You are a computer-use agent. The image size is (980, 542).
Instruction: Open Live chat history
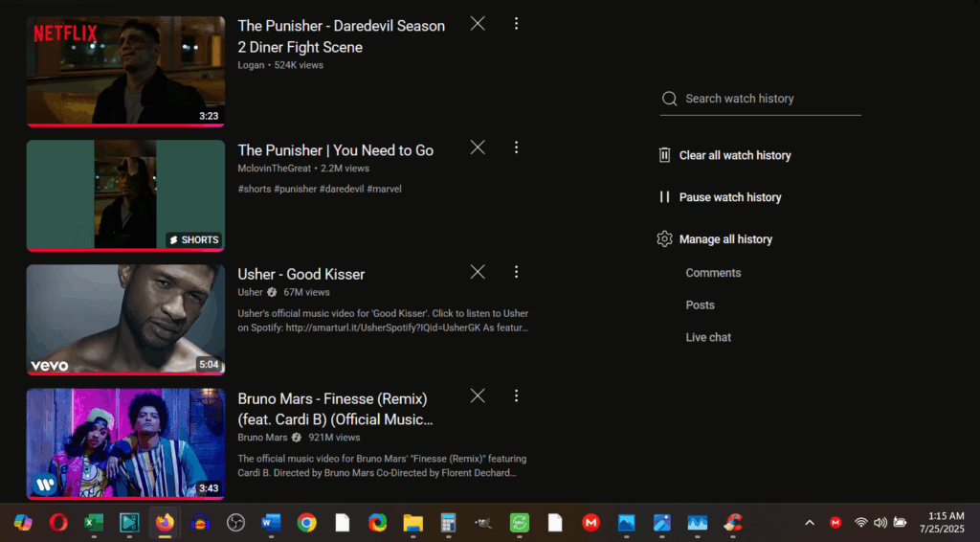pos(708,337)
